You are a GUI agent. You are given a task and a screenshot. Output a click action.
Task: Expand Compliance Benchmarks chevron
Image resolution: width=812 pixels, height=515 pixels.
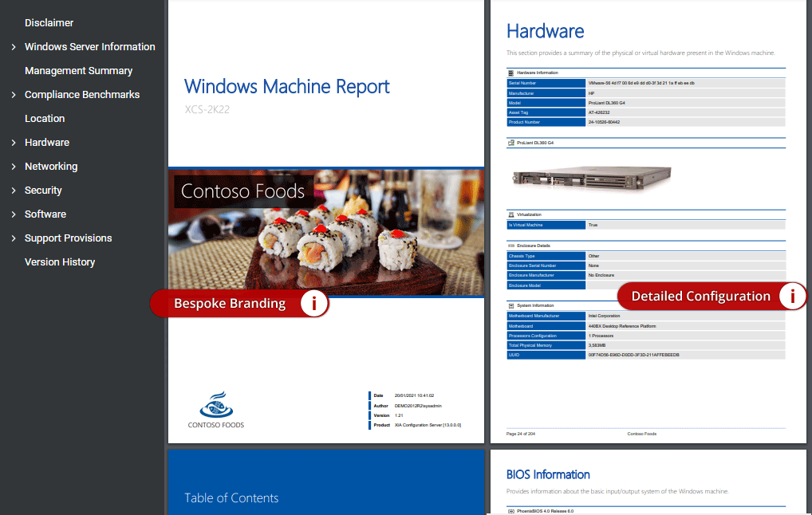coord(14,95)
